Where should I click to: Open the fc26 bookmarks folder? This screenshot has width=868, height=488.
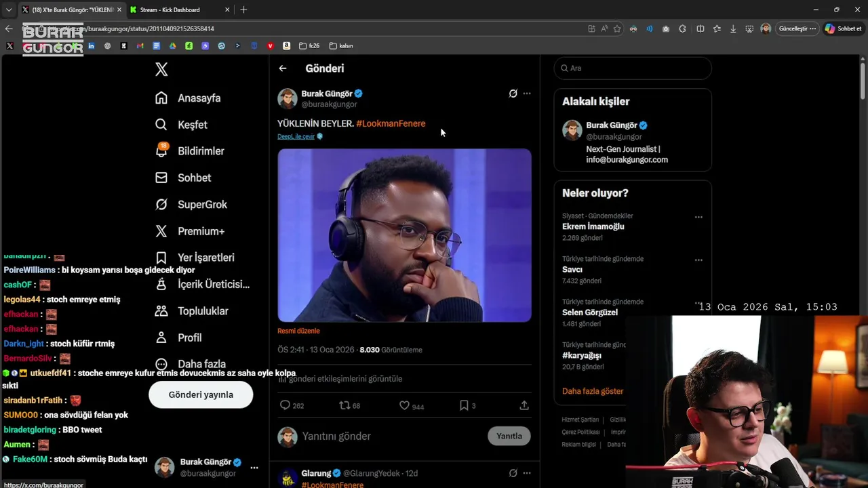pos(309,46)
